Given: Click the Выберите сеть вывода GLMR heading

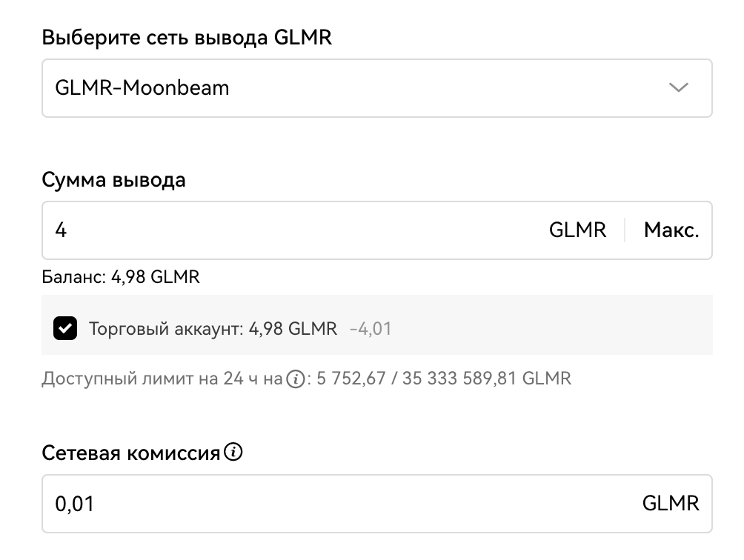Looking at the screenshot, I should 187,38.
